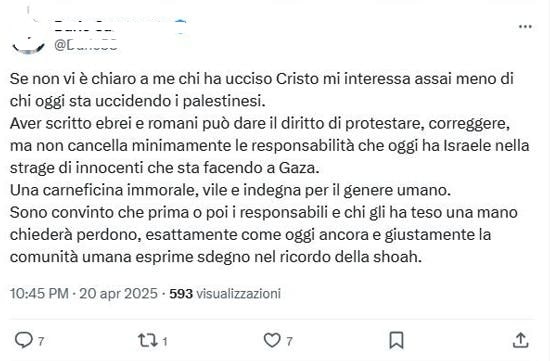Image resolution: width=550 pixels, height=361 pixels.
Task: Open the 593 visualizzazioni view count
Action: 225,293
